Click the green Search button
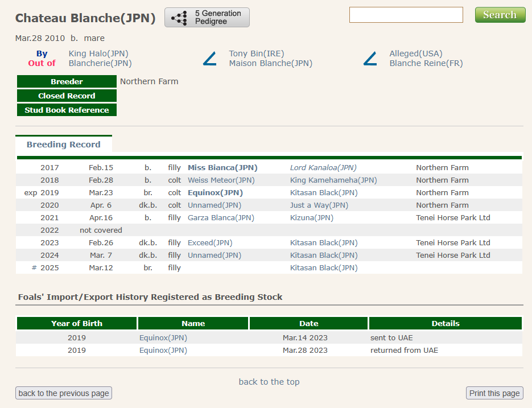This screenshot has width=532, height=408. 500,15
